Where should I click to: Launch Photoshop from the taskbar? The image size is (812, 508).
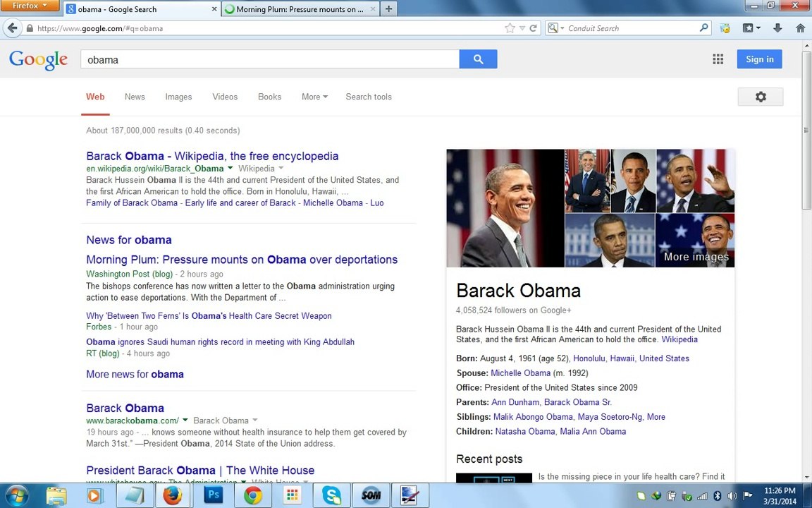click(x=213, y=495)
